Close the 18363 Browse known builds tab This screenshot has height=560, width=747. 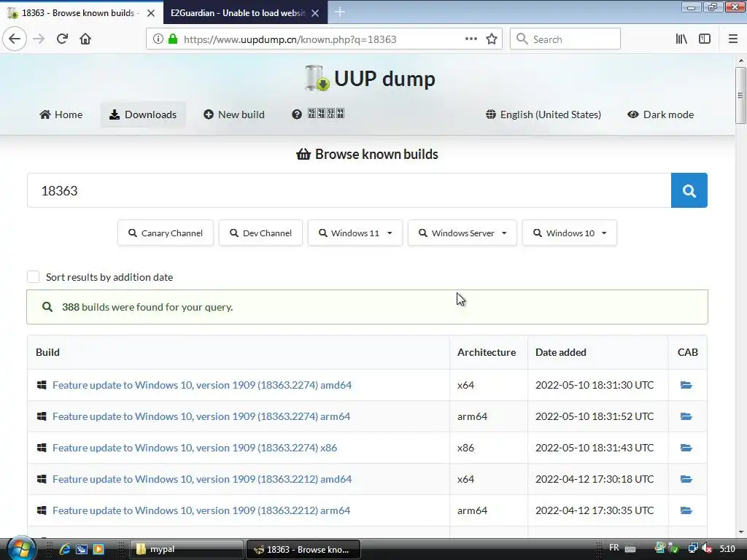[150, 13]
